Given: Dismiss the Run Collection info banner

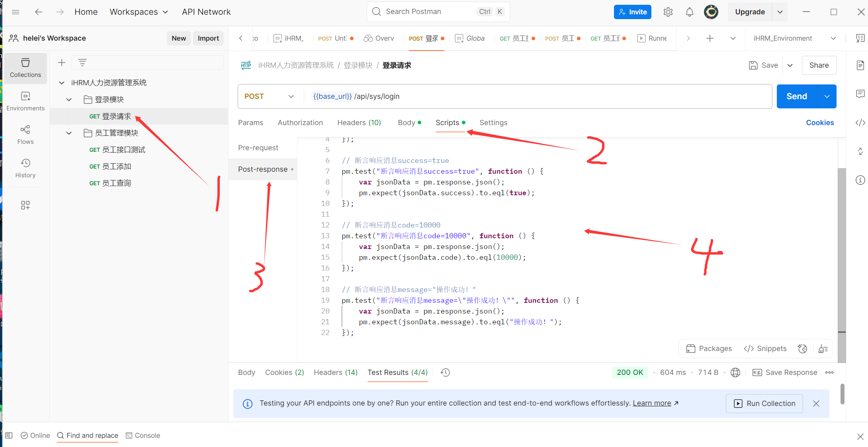Looking at the screenshot, I should pyautogui.click(x=816, y=404).
